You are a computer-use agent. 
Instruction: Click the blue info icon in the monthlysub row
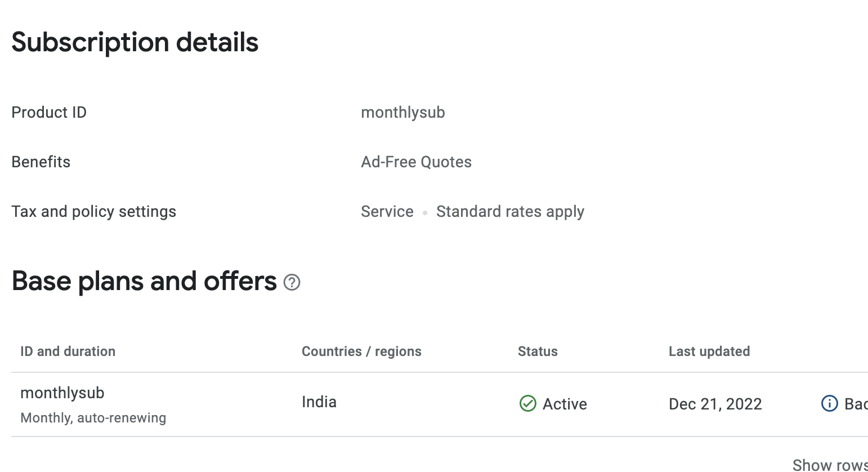(x=829, y=404)
